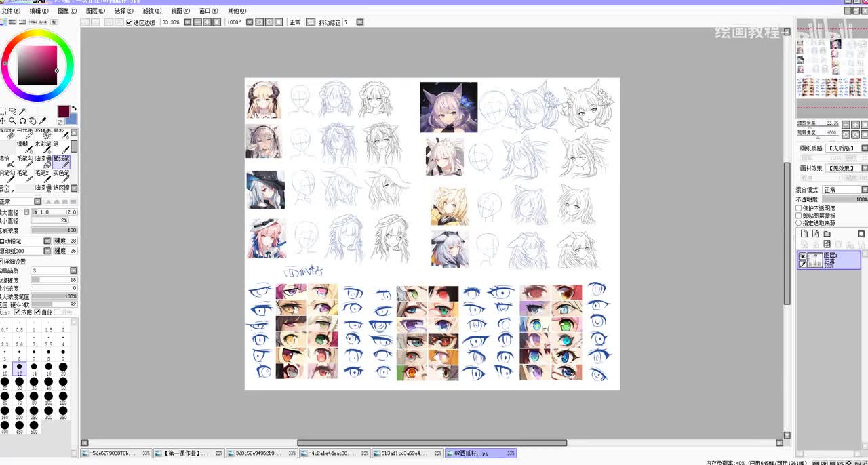Select the rotate canvas tool
This screenshot has height=465, width=868.
22,121
